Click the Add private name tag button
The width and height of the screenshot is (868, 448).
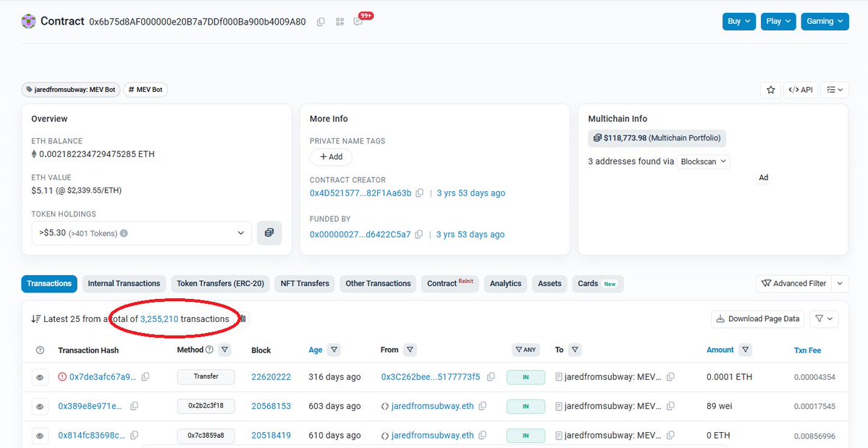coord(331,157)
